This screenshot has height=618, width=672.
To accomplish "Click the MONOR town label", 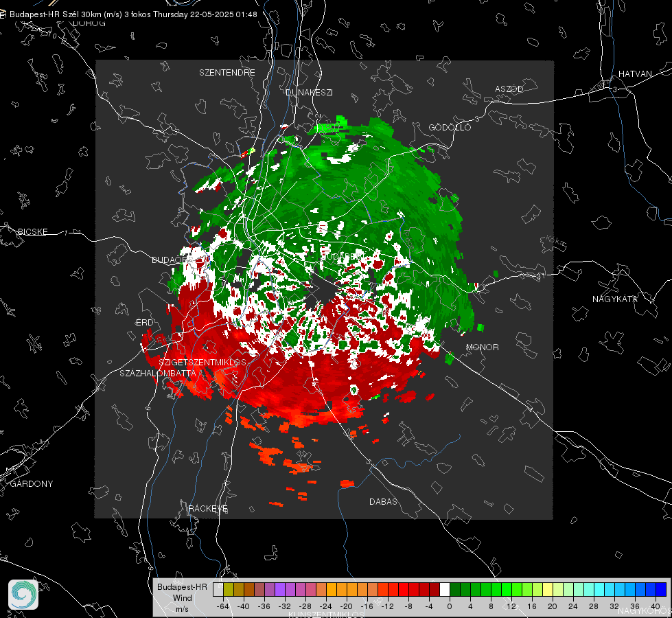I will (482, 347).
